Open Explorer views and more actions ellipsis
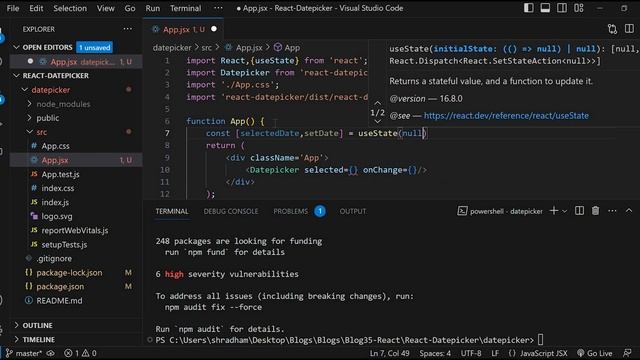This screenshot has height=360, width=640. click(127, 29)
